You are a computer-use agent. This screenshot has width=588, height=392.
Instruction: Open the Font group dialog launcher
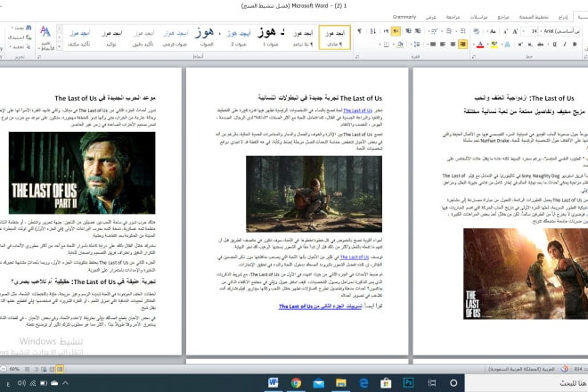pos(474,57)
